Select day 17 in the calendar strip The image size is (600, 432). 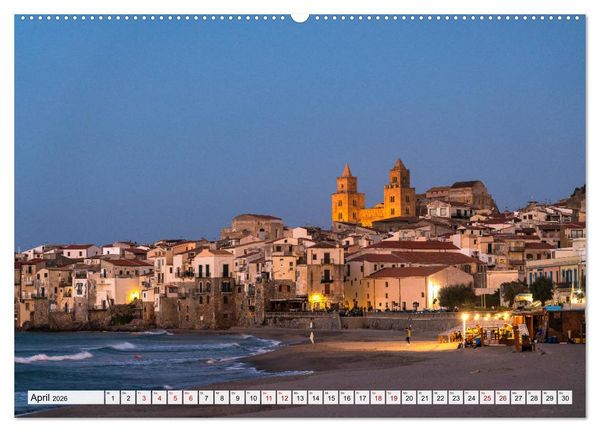coord(362,398)
